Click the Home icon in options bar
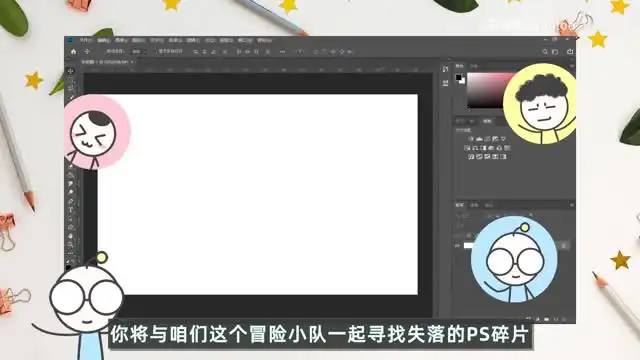 pos(73,52)
